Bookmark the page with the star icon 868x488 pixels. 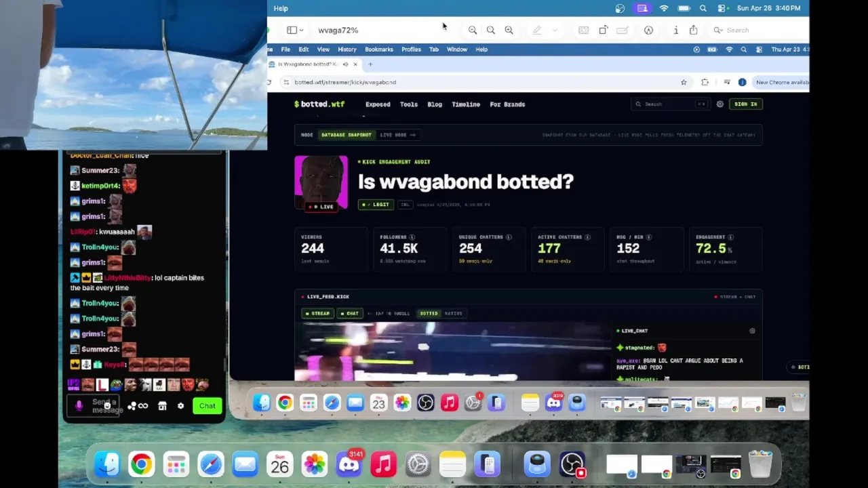[x=684, y=82]
